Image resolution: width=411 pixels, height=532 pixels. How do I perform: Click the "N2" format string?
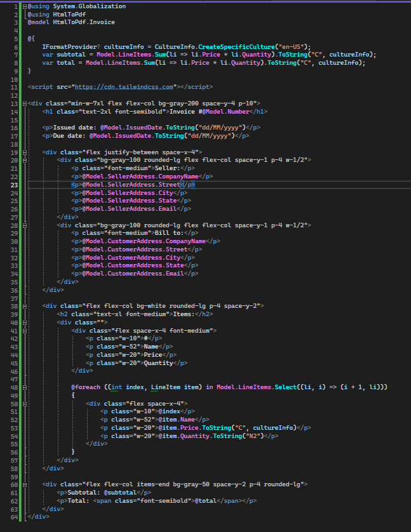253,436
